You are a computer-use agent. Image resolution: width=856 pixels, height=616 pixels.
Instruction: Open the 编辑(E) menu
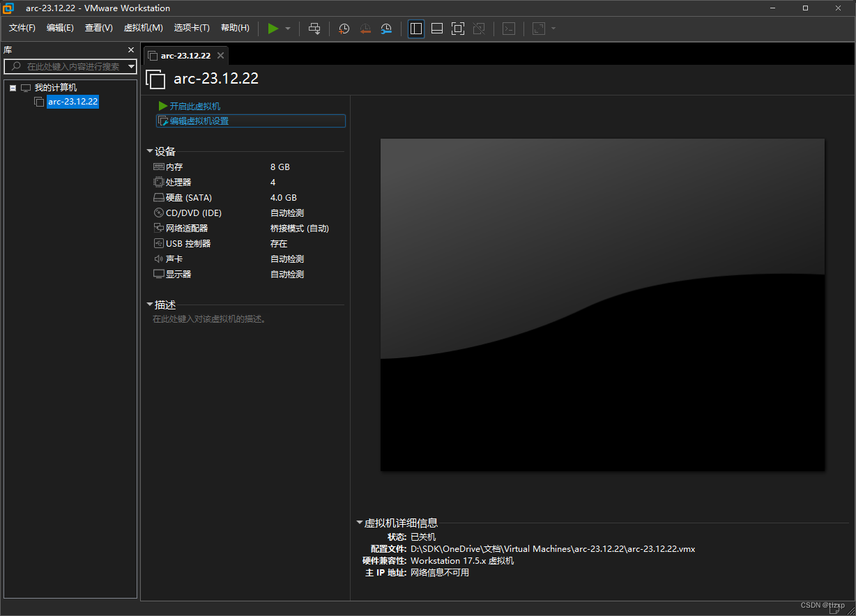60,28
